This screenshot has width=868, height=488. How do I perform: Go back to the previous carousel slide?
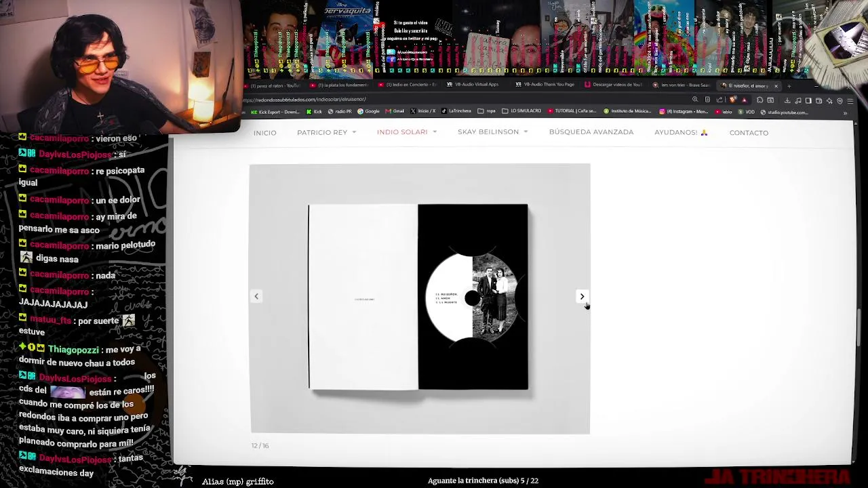point(256,296)
